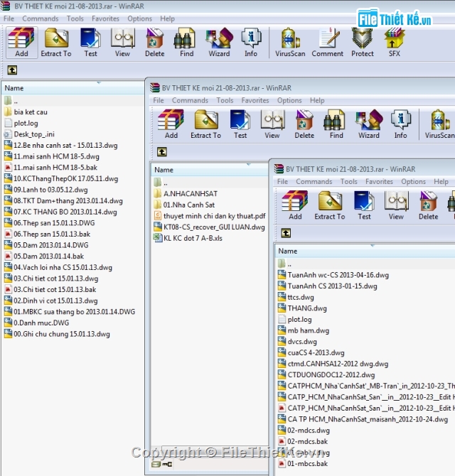
Task: Select '11.mai sanh HCM 18-5.bak'
Action: pyautogui.click(x=55, y=168)
